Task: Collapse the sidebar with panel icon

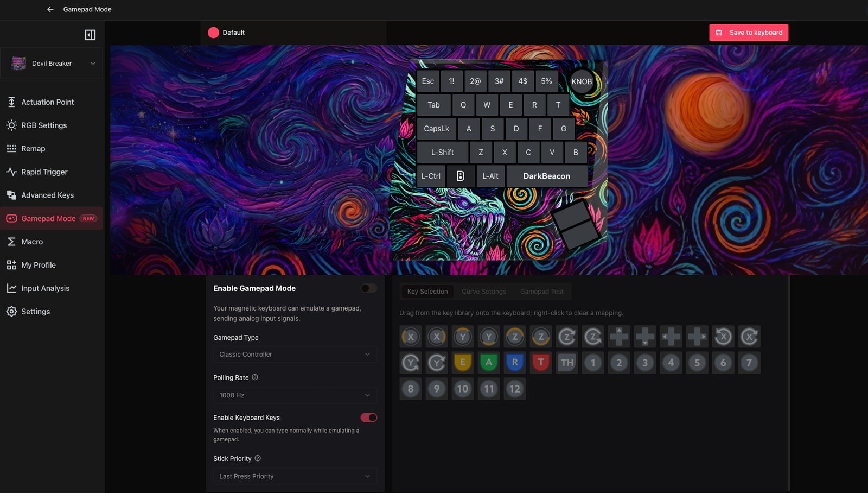Action: tap(90, 35)
